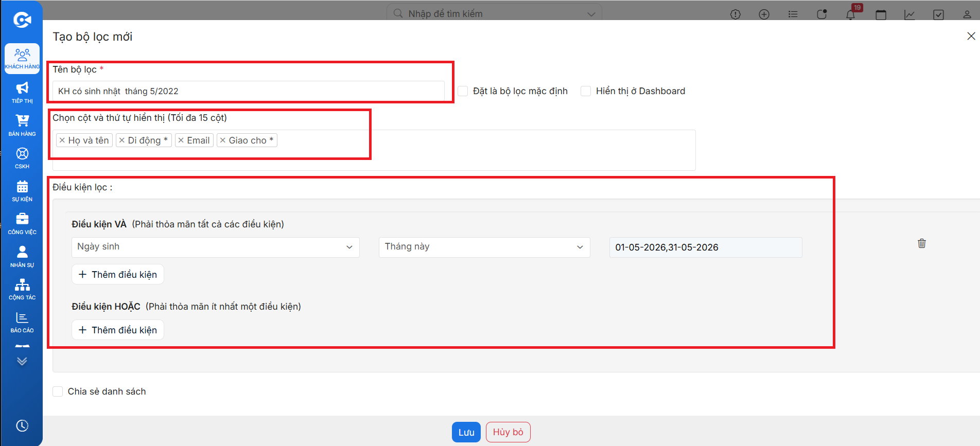Screen dimensions: 980x446
Task: Open the CSKH customer care module
Action: coord(22,158)
